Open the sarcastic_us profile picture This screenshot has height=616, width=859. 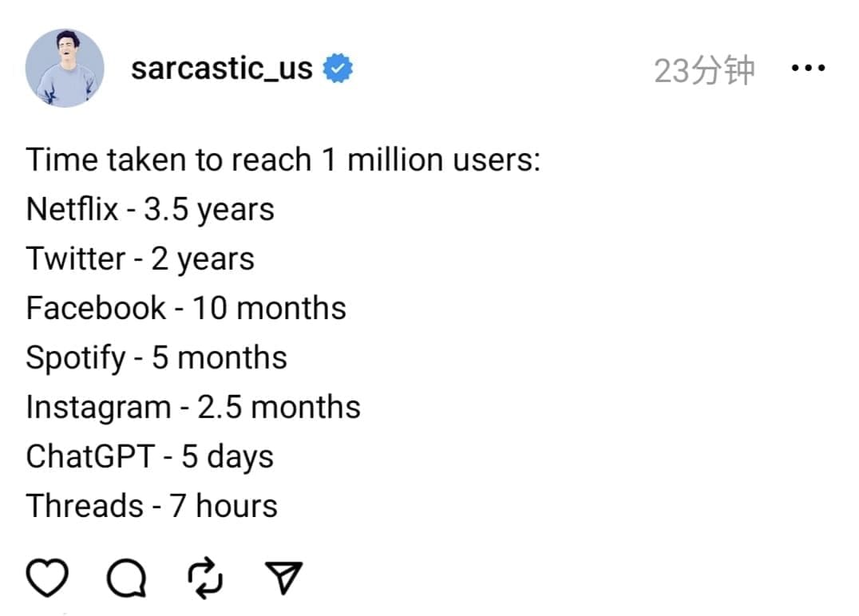65,69
